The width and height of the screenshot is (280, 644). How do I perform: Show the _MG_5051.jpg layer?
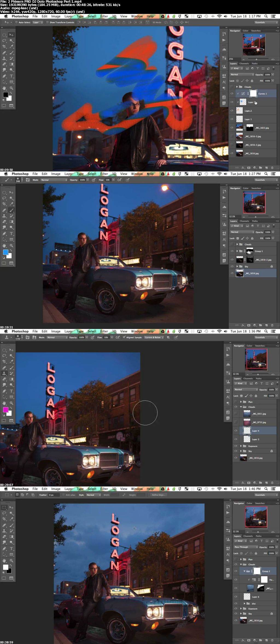pos(236,414)
